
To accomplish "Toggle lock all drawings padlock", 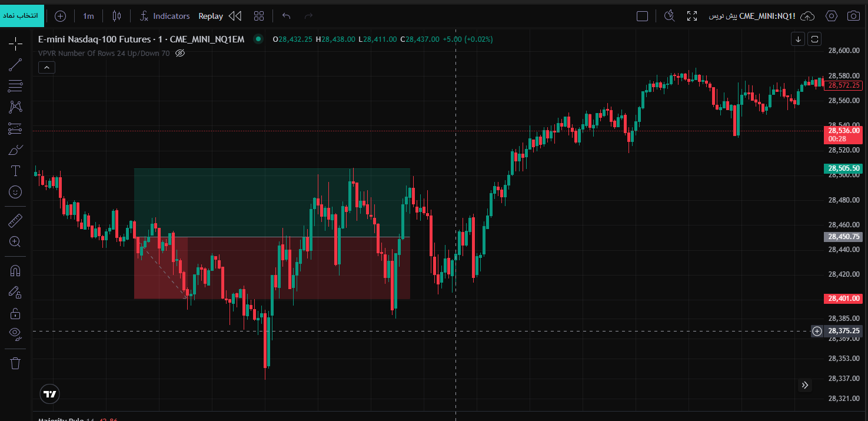I will tap(16, 313).
